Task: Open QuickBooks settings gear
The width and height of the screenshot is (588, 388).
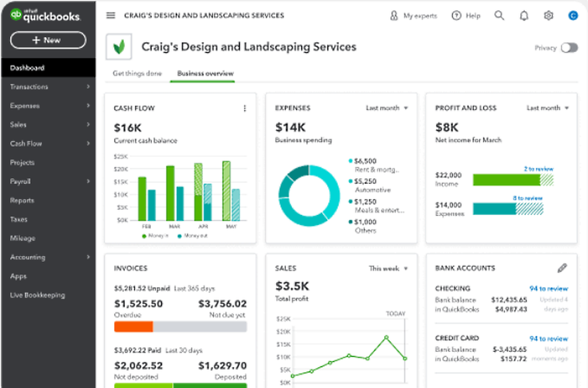Action: (548, 16)
